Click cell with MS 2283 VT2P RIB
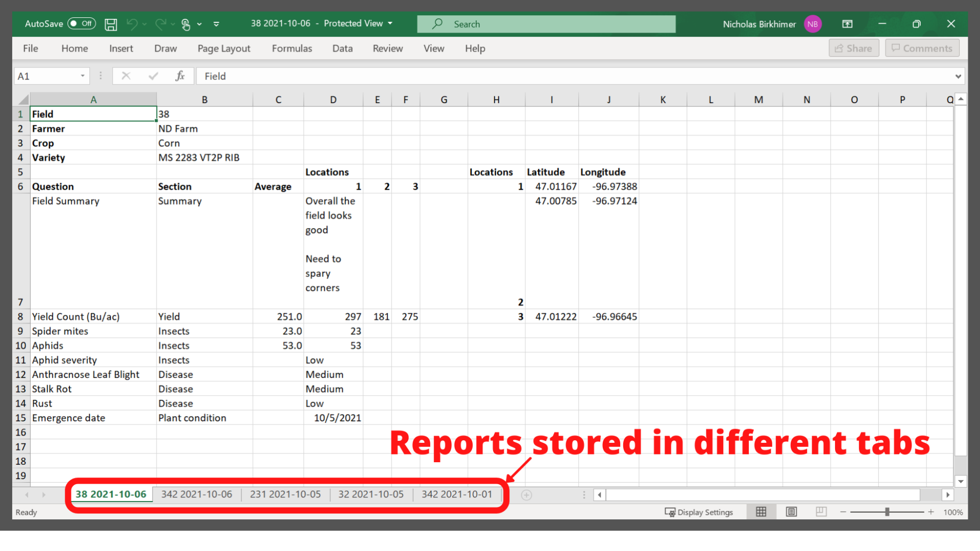 click(x=204, y=158)
